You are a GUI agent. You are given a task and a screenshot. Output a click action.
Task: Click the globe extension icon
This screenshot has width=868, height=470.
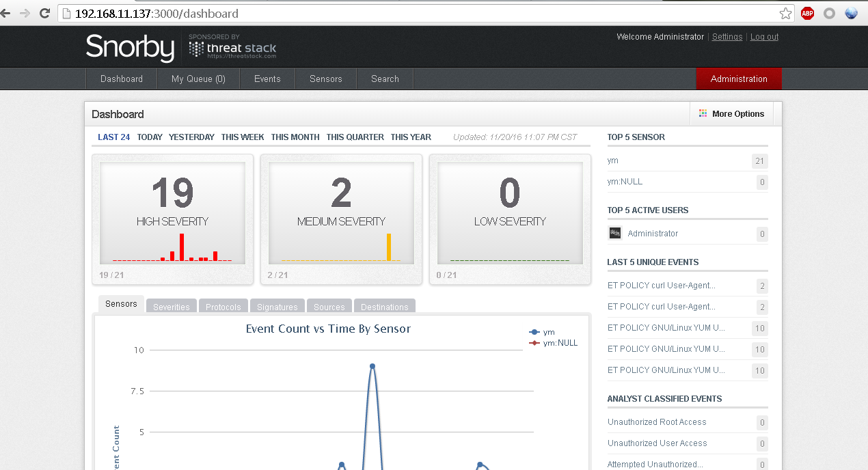coord(851,13)
